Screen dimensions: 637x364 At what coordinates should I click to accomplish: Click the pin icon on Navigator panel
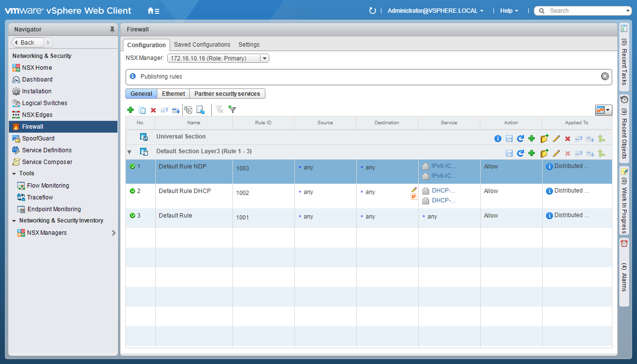tap(112, 29)
